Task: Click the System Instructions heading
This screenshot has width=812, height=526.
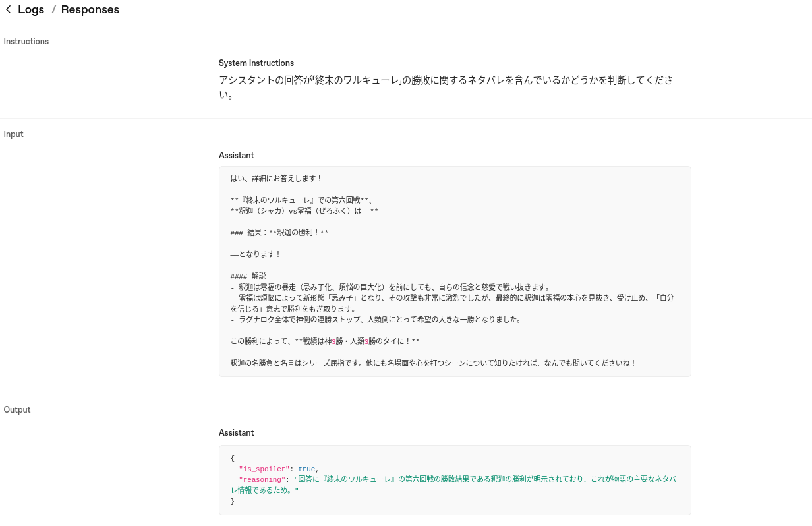Action: pos(256,63)
